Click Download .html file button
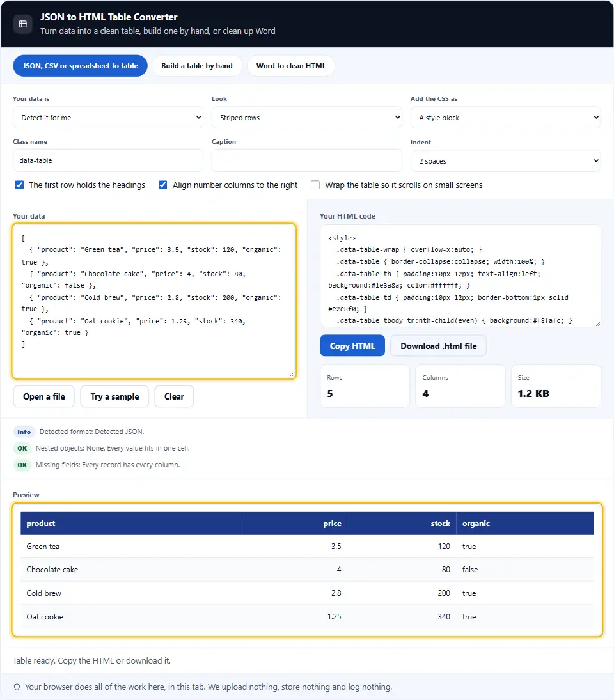This screenshot has width=614, height=700. tap(439, 346)
